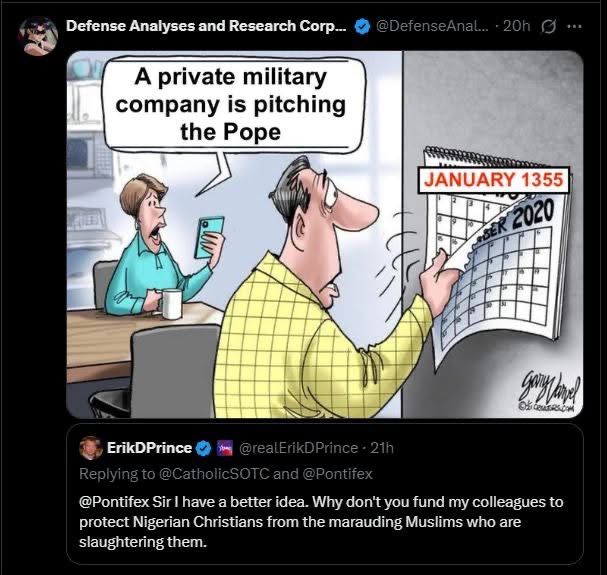
Task: Click the blue verified badge of Defense Analyses
Action: point(362,27)
